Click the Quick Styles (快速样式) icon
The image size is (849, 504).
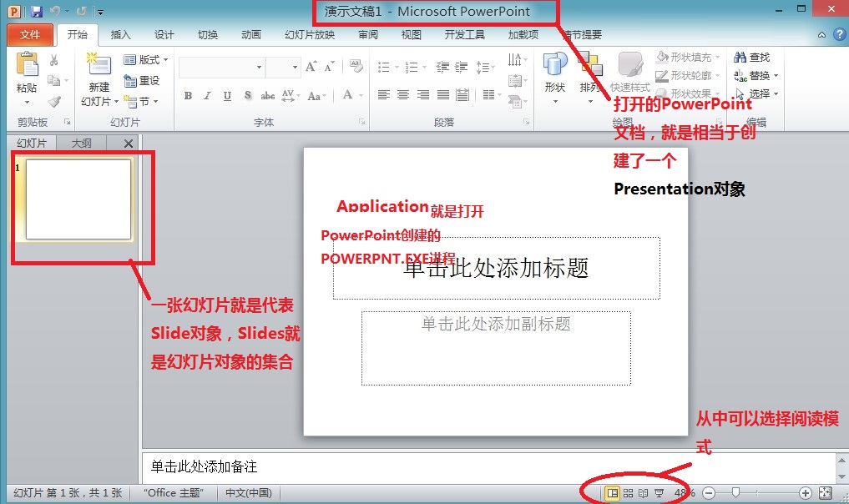[x=630, y=65]
